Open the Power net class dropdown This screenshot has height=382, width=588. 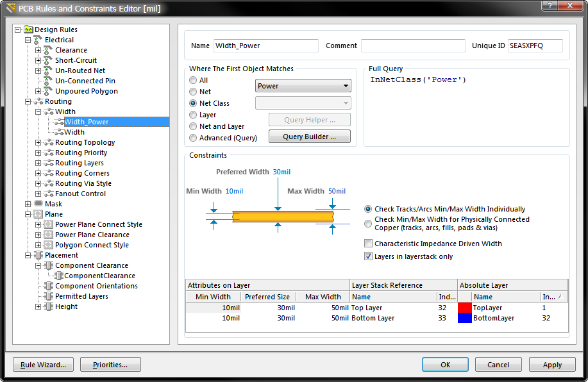(x=303, y=86)
